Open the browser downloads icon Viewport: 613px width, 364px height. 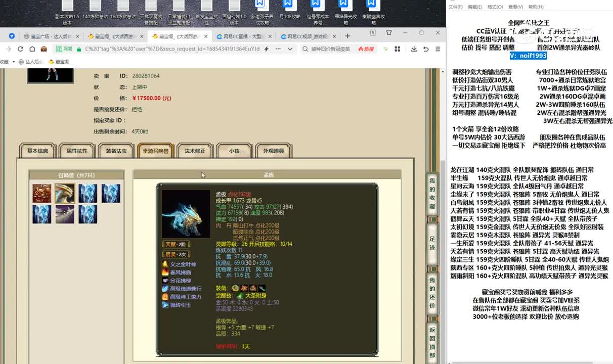tap(414, 49)
